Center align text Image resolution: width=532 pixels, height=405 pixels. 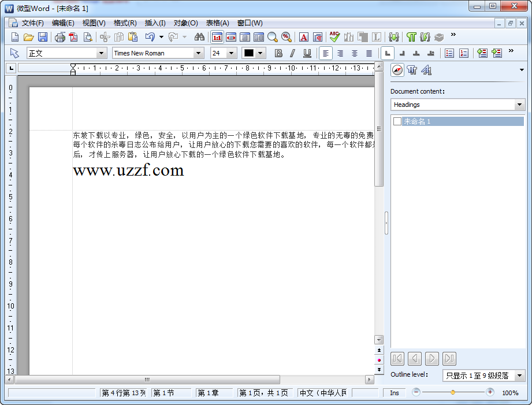(354, 53)
